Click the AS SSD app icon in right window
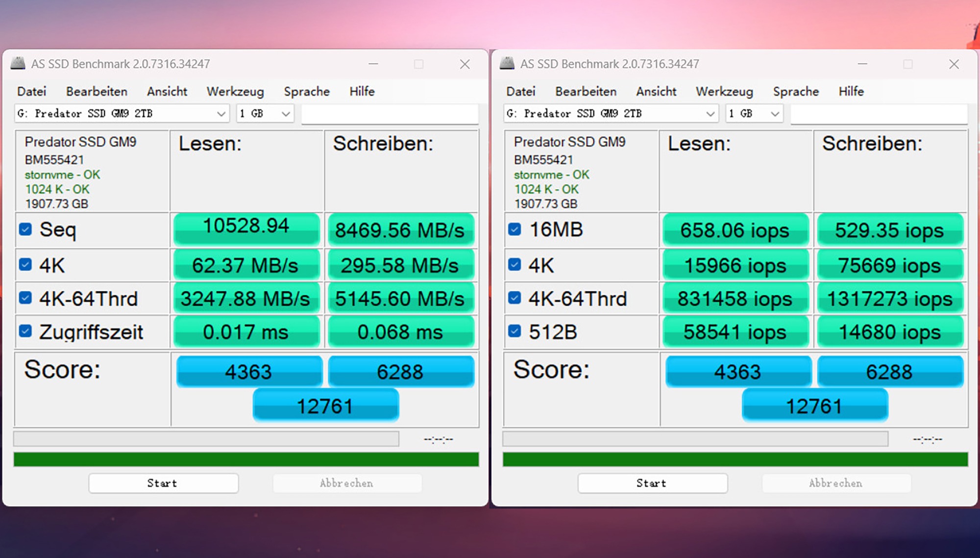Viewport: 980px width, 558px height. tap(507, 64)
